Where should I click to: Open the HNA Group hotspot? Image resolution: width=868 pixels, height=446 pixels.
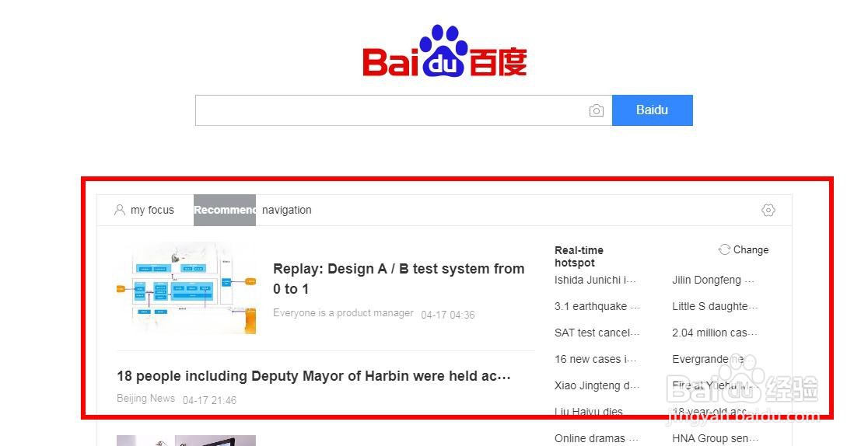click(x=715, y=439)
